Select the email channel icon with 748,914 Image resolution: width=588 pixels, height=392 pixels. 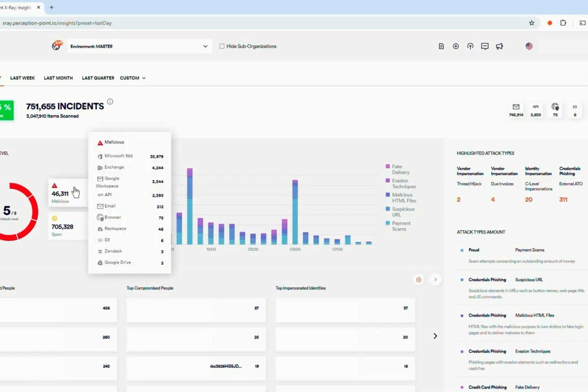click(516, 110)
